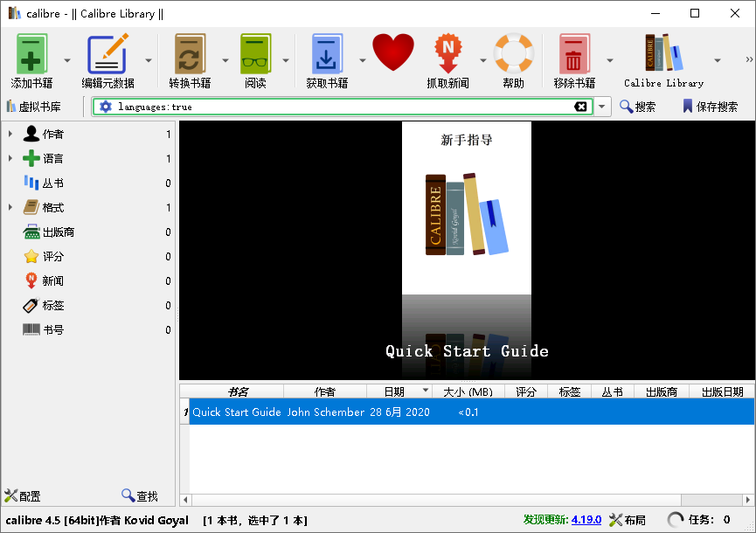Open 抓取新闻 (Fetch news) icon
This screenshot has height=533, width=756.
(447, 54)
